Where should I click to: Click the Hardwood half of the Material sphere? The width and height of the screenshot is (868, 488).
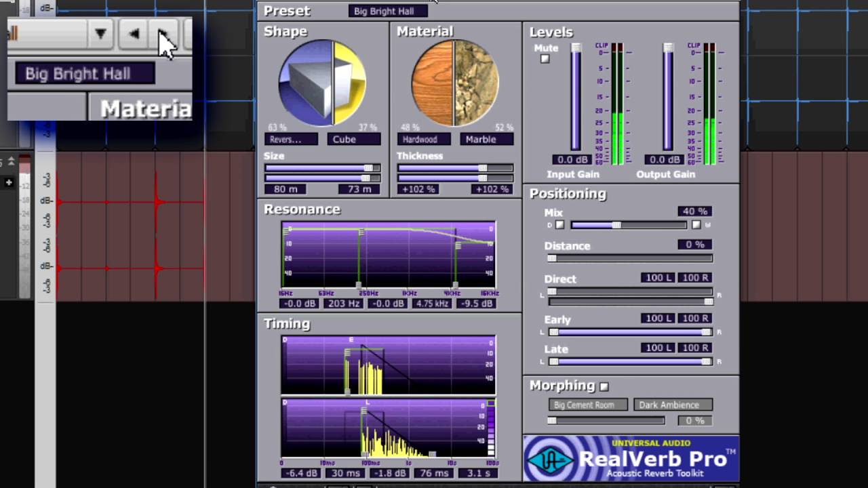(x=431, y=83)
